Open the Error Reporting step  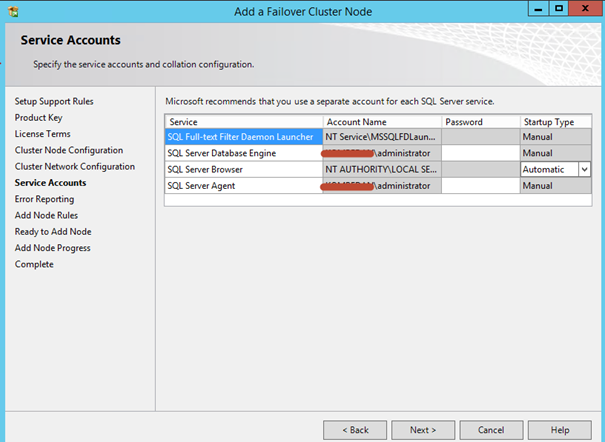45,199
